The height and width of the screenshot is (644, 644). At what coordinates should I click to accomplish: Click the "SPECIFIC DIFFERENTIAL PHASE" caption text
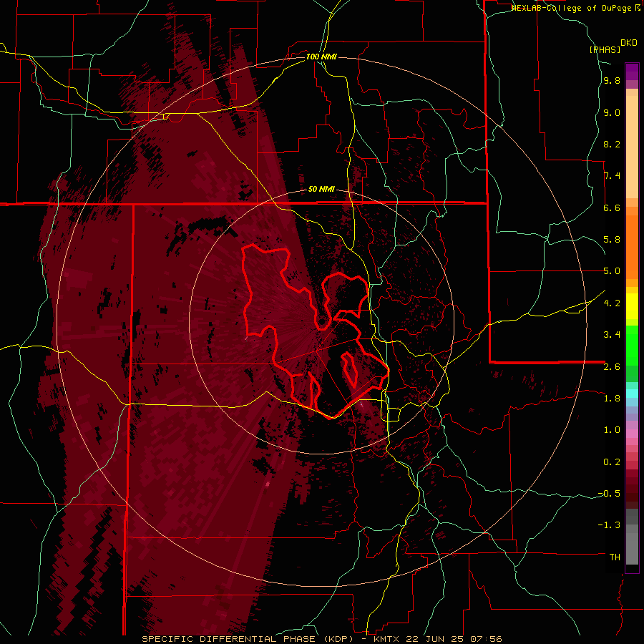229,639
